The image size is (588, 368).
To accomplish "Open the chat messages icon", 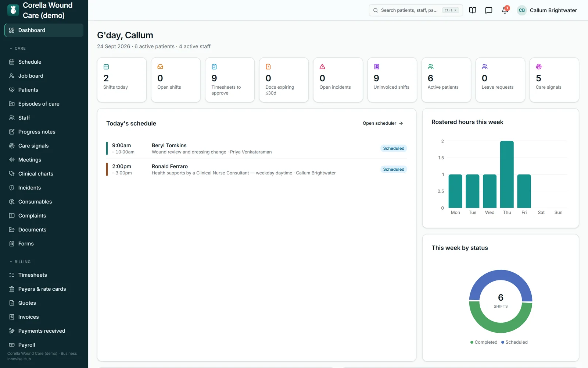I will [489, 10].
